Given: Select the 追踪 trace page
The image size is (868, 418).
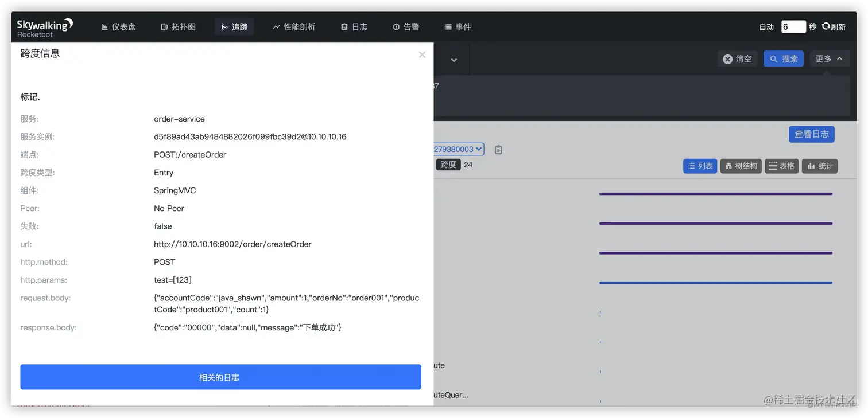Looking at the screenshot, I should (234, 27).
